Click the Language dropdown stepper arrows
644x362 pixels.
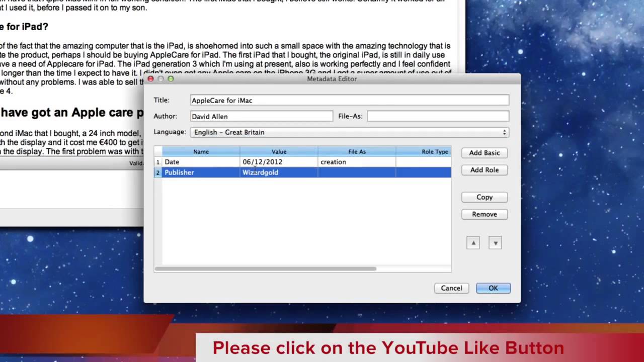pyautogui.click(x=504, y=132)
